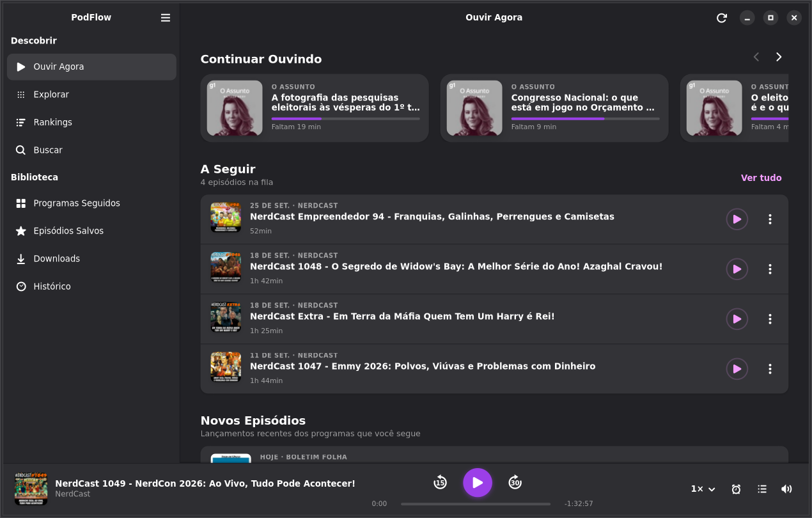Screen dimensions: 812x518
Task: Show the playback queue list
Action: [762, 489]
